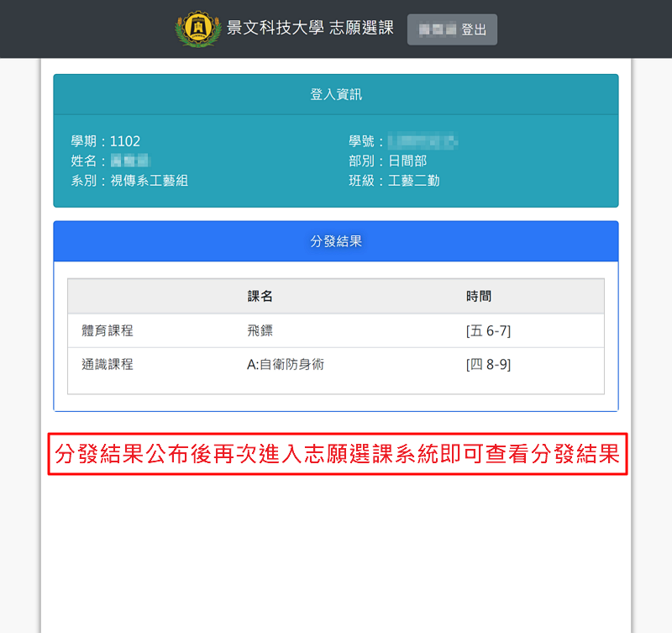Screen dimensions: 672x633
Task: Click the 班級：工藝二勤 class text
Action: point(395,181)
